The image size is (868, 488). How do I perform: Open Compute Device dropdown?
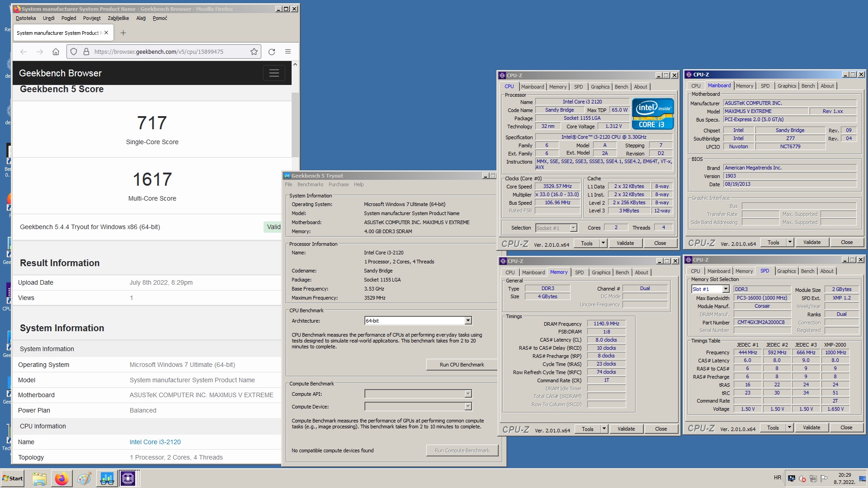coord(468,407)
